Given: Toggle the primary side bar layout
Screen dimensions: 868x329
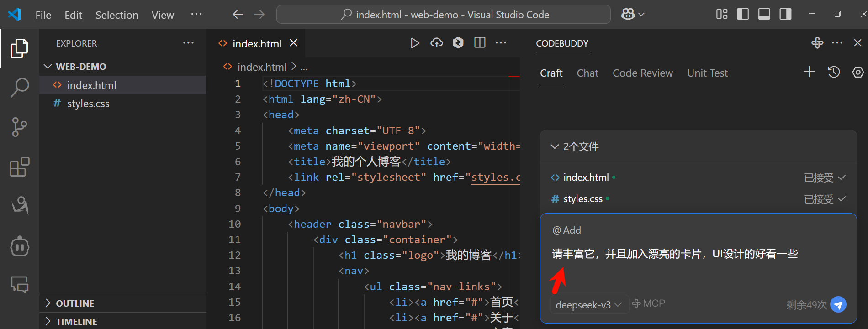Looking at the screenshot, I should click(x=743, y=15).
